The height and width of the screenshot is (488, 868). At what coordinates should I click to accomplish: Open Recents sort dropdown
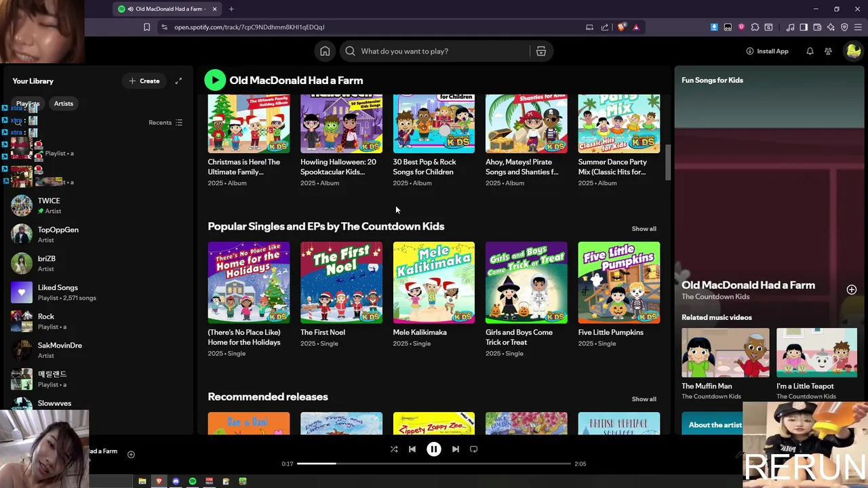coord(165,123)
